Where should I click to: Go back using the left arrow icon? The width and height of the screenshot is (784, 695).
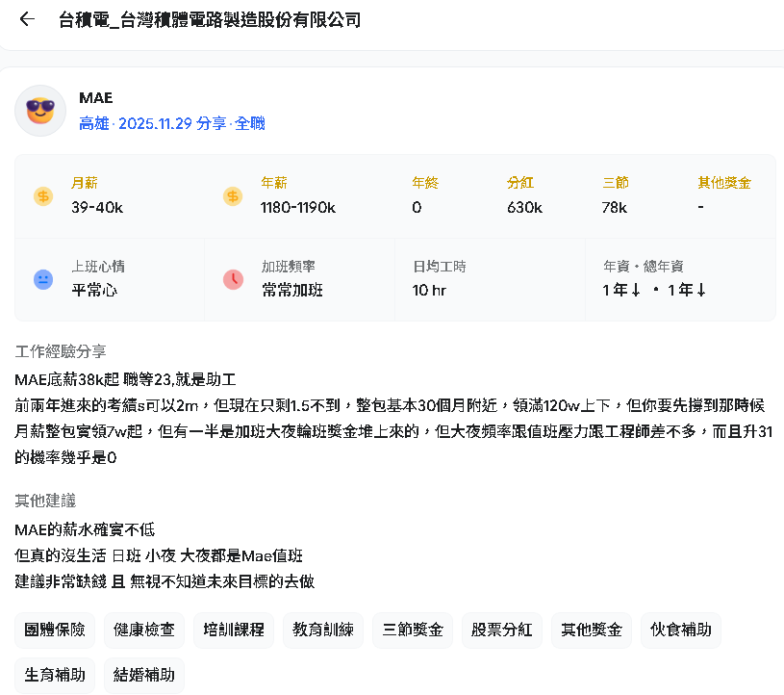click(x=27, y=19)
